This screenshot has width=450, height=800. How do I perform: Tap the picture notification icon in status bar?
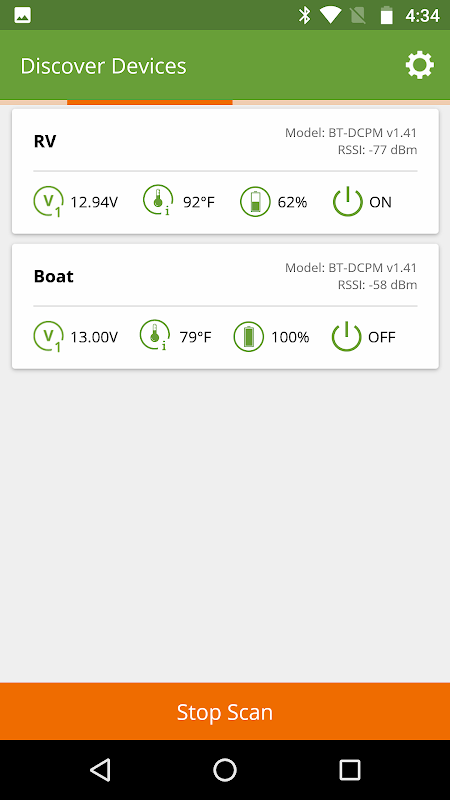click(x=22, y=15)
